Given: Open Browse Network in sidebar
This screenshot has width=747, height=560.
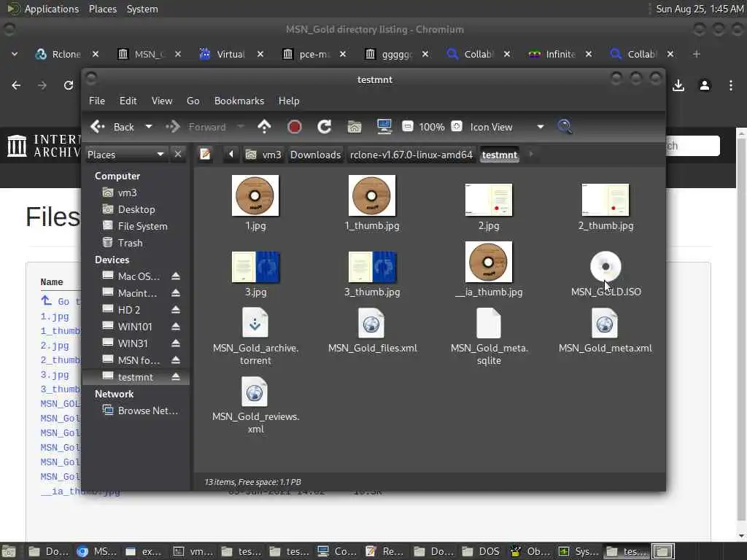Looking at the screenshot, I should pyautogui.click(x=147, y=411).
